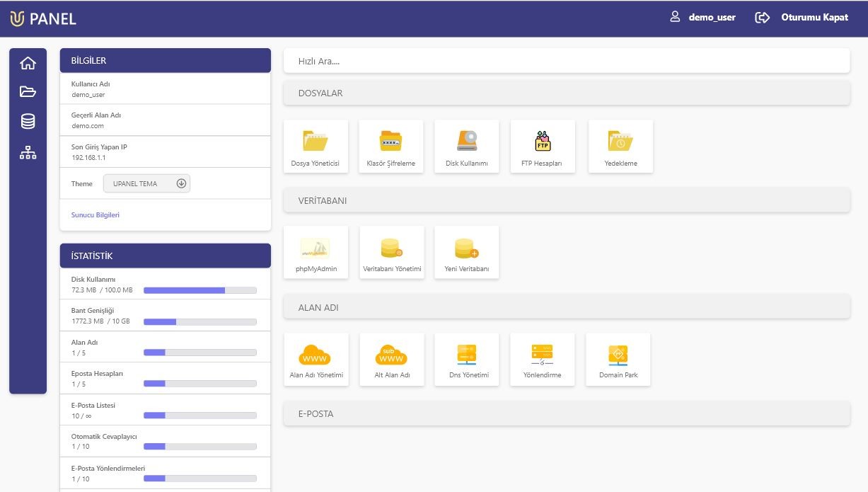Click the Sunucu Bilgileri link

(x=96, y=214)
